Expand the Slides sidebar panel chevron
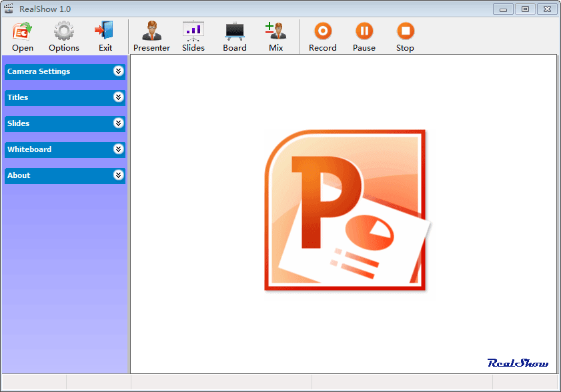 click(x=119, y=123)
